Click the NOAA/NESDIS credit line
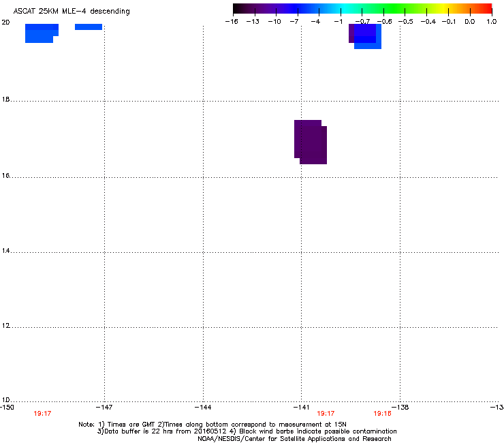This screenshot has height=443, width=504. pyautogui.click(x=294, y=439)
